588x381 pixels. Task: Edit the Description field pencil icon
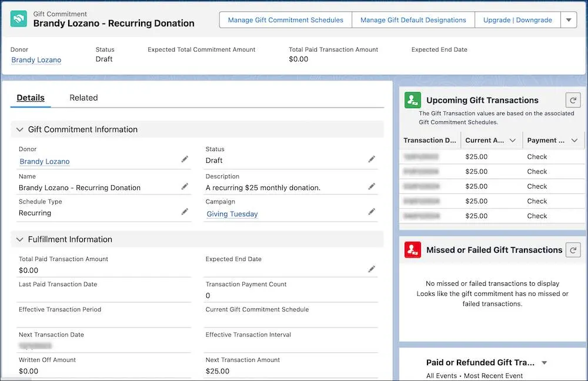coord(371,186)
